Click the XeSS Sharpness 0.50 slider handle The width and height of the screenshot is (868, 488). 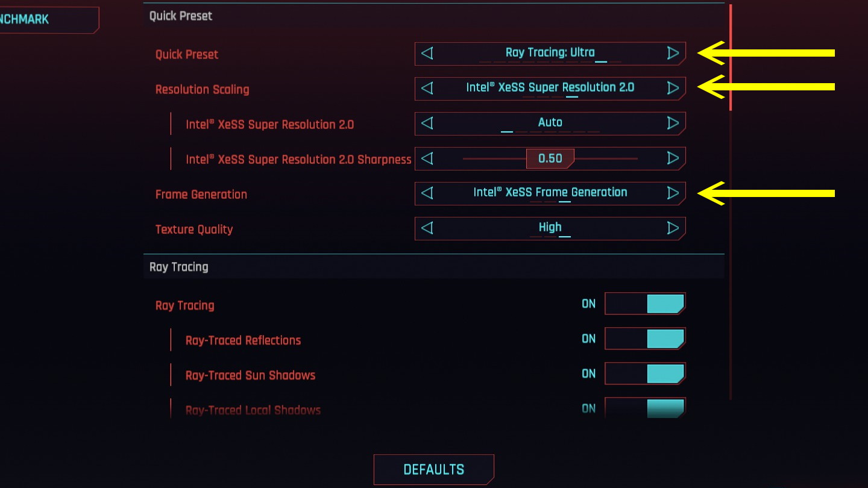pos(550,158)
